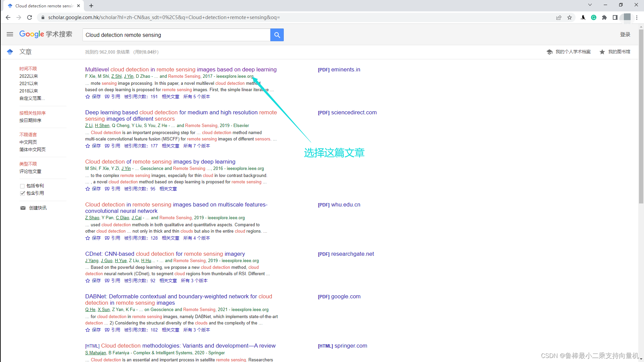This screenshot has width=644, height=362.
Task: Sort results by 按日期排序
Action: pyautogui.click(x=30, y=120)
